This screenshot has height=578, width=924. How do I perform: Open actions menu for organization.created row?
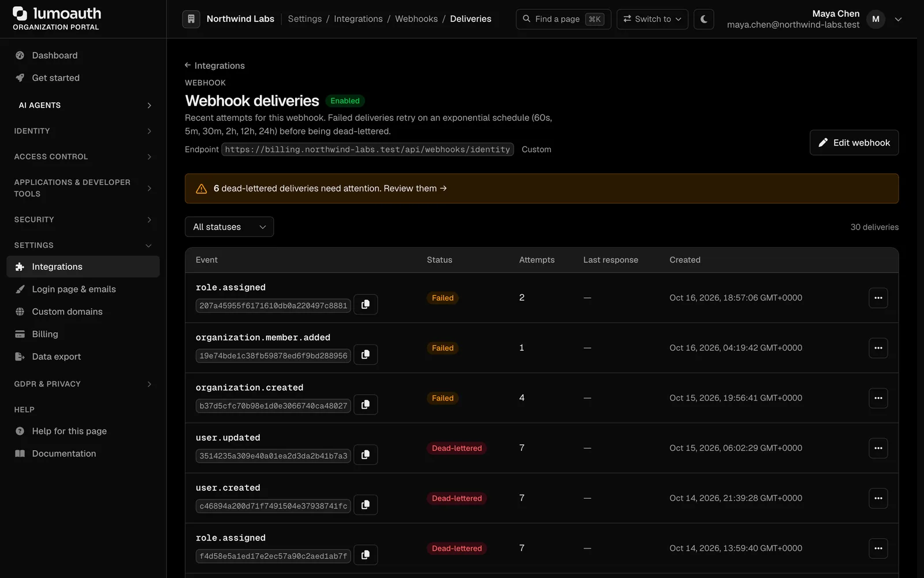[x=878, y=398]
